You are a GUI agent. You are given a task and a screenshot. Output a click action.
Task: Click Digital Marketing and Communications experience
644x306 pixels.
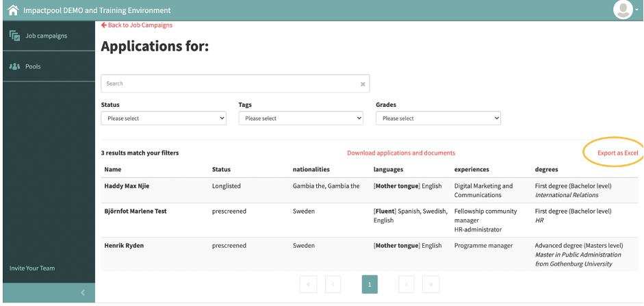483,190
